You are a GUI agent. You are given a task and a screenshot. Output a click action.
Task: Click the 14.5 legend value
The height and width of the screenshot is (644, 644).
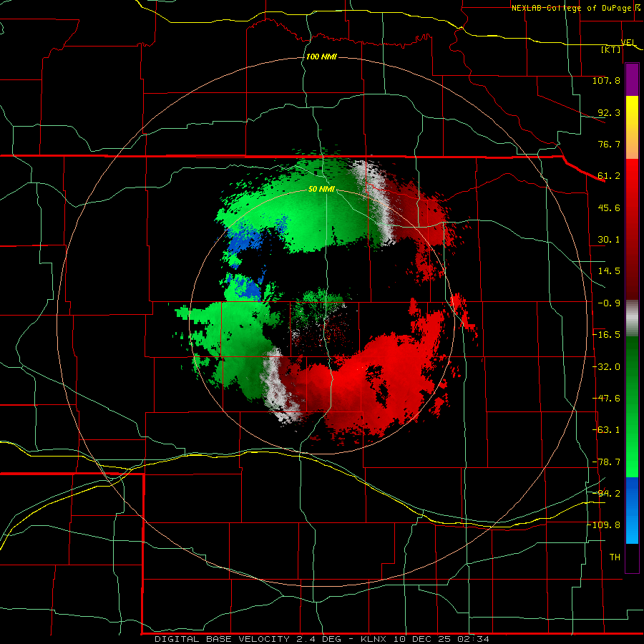point(609,271)
